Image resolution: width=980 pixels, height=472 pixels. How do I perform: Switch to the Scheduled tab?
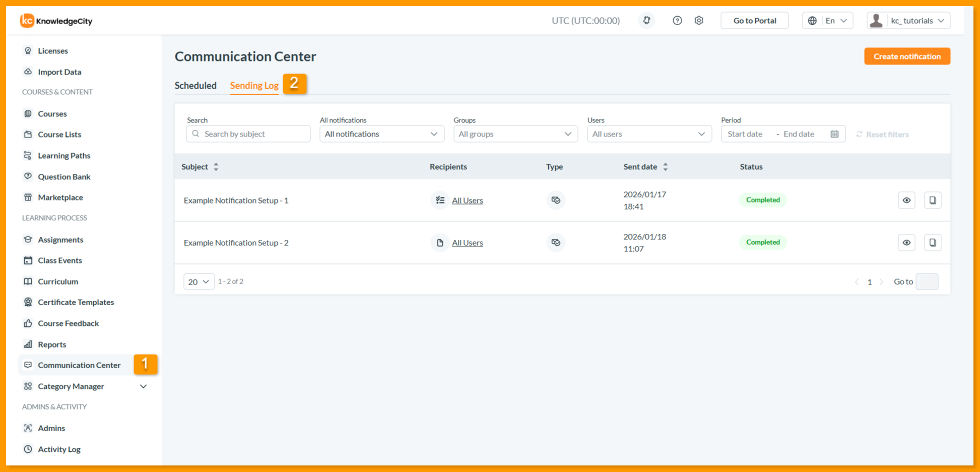(x=195, y=86)
